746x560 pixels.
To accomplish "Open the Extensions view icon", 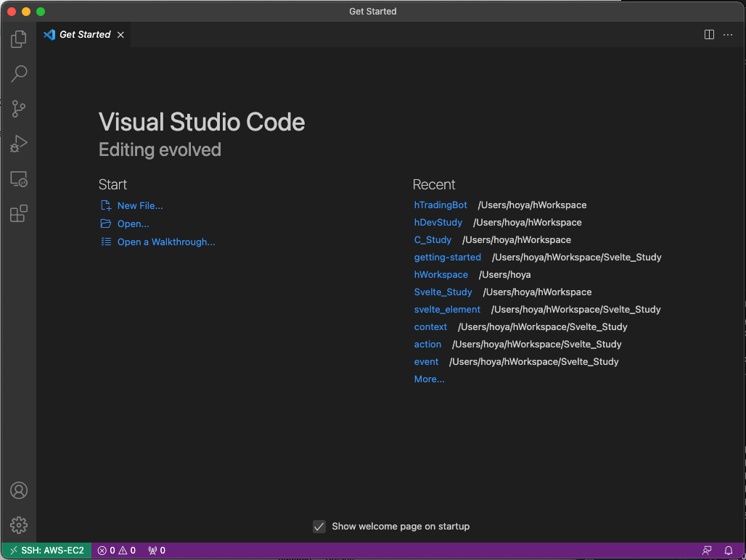I will pos(19,213).
